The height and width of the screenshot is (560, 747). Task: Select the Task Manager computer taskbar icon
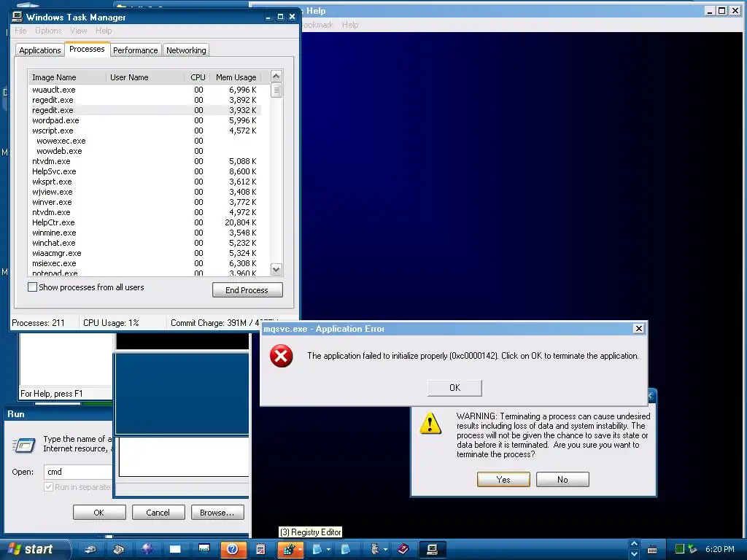[x=432, y=550]
